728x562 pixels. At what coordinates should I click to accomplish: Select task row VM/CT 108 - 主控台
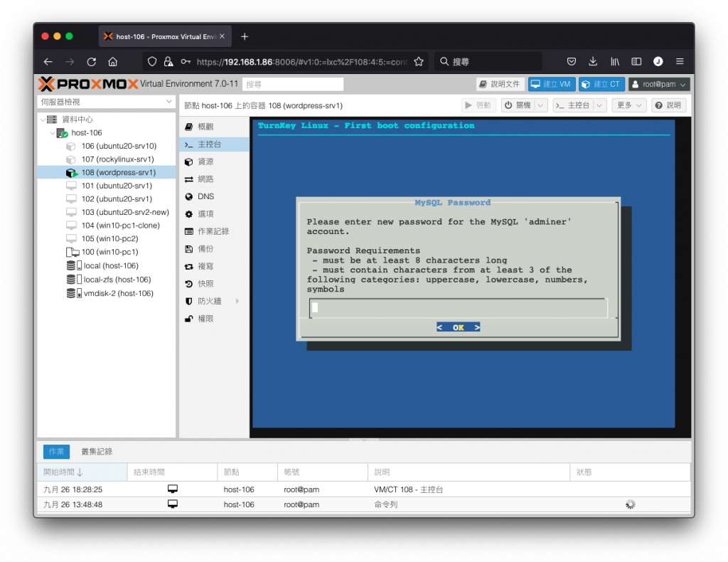[363, 489]
